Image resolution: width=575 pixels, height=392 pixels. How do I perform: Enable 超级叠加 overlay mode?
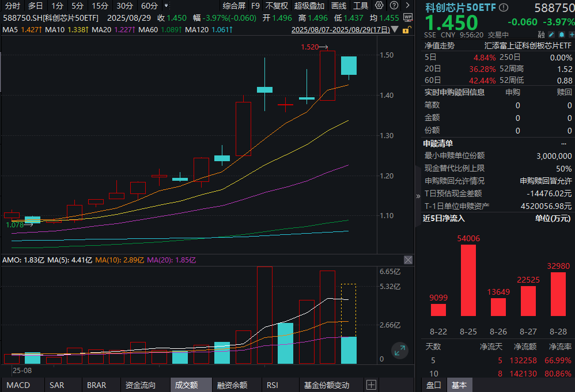[309, 6]
